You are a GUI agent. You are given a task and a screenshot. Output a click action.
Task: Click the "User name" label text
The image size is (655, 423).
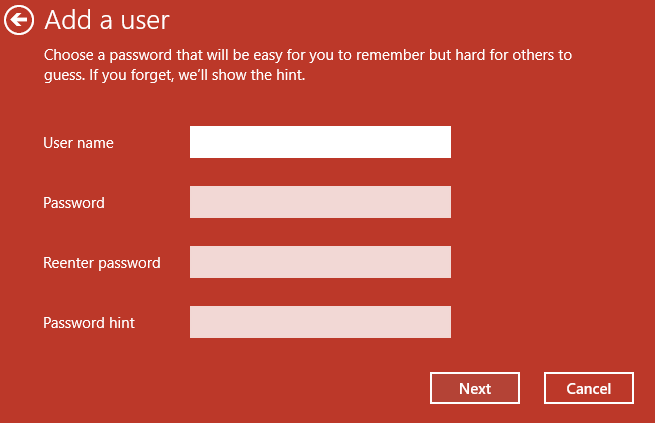(78, 143)
